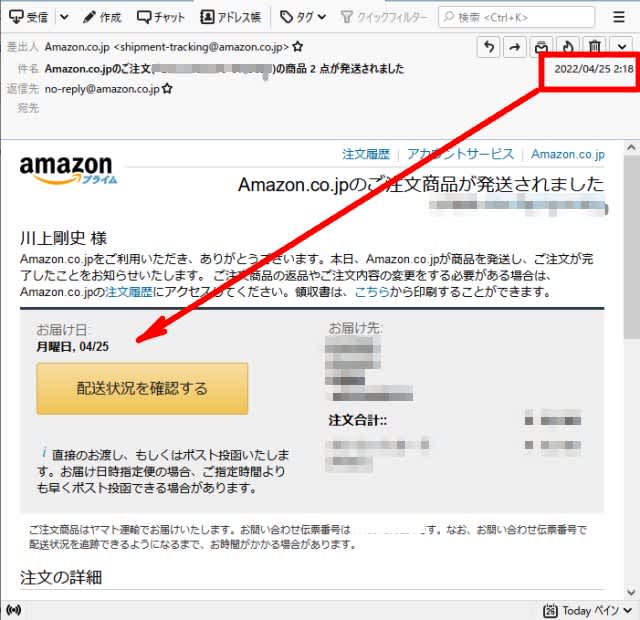Compose a new message with 作成
The height and width of the screenshot is (620, 640).
point(102,17)
